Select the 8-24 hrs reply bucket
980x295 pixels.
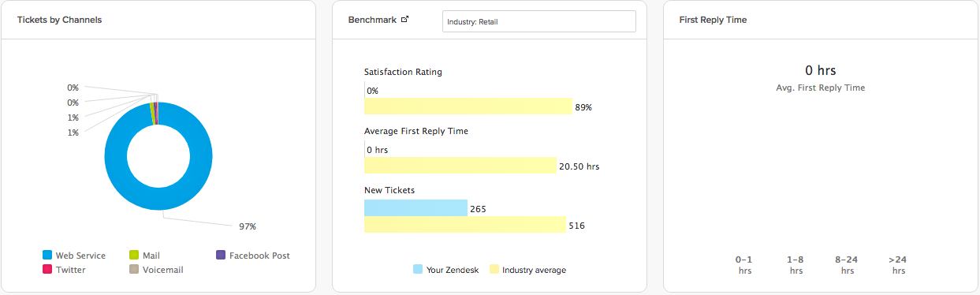coord(847,264)
